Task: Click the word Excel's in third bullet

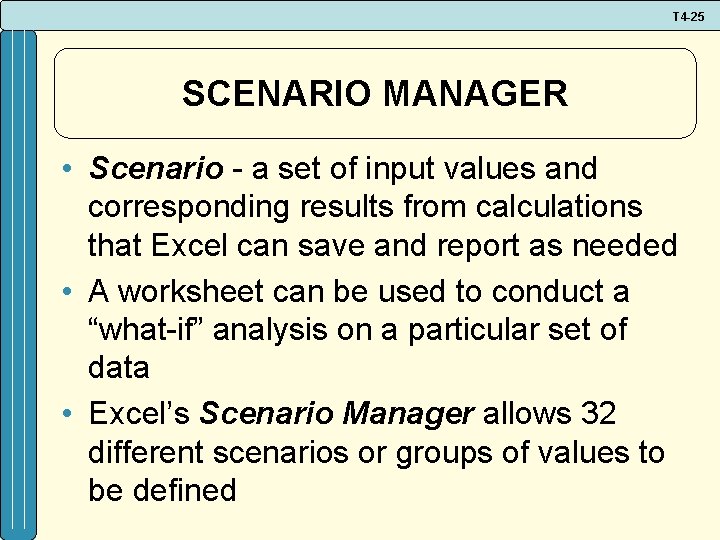Action: click(139, 415)
